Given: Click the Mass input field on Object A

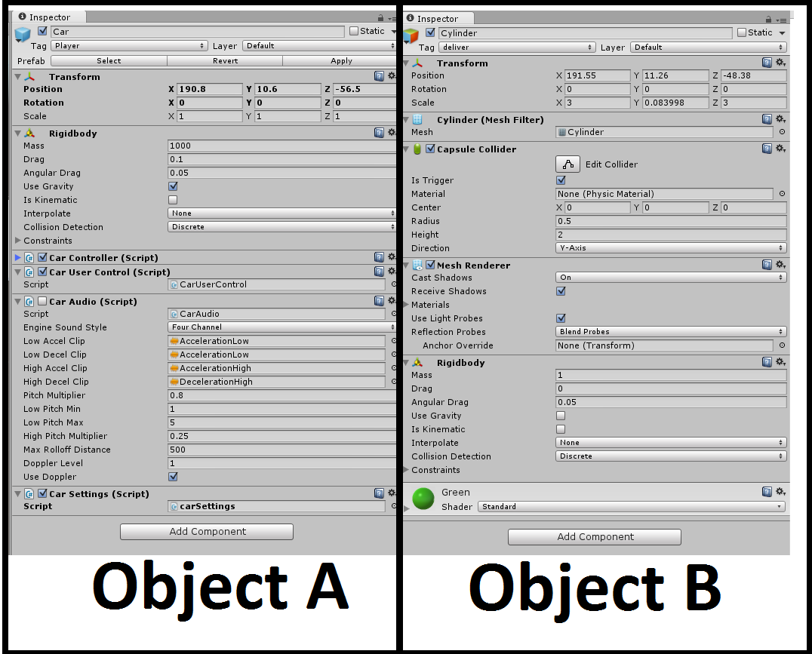Looking at the screenshot, I should [x=281, y=146].
